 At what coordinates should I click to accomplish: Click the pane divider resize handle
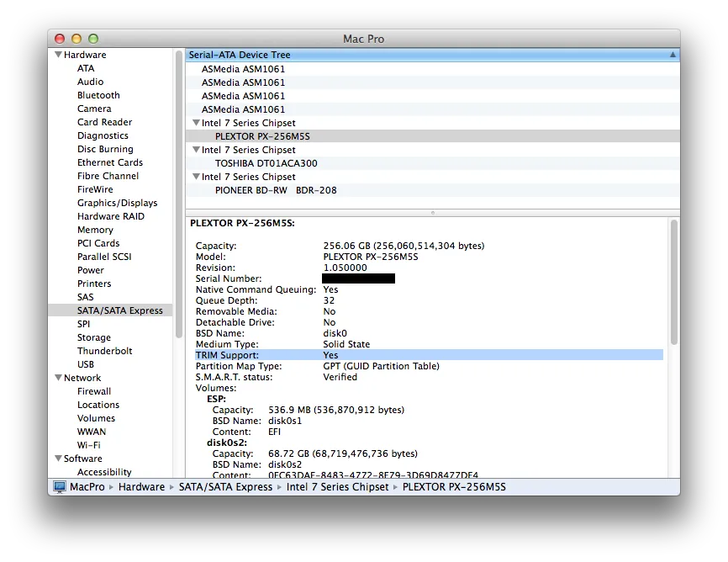432,213
